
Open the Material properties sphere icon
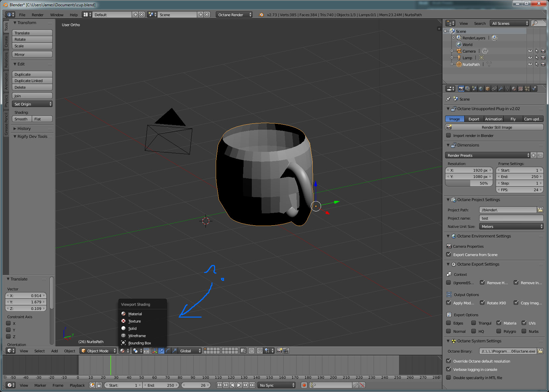click(x=514, y=89)
